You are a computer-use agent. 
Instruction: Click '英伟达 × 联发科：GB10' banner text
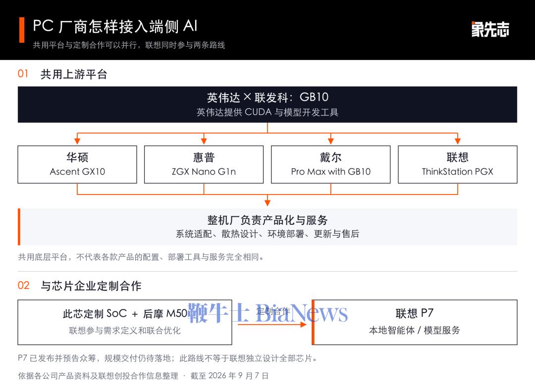pyautogui.click(x=267, y=98)
